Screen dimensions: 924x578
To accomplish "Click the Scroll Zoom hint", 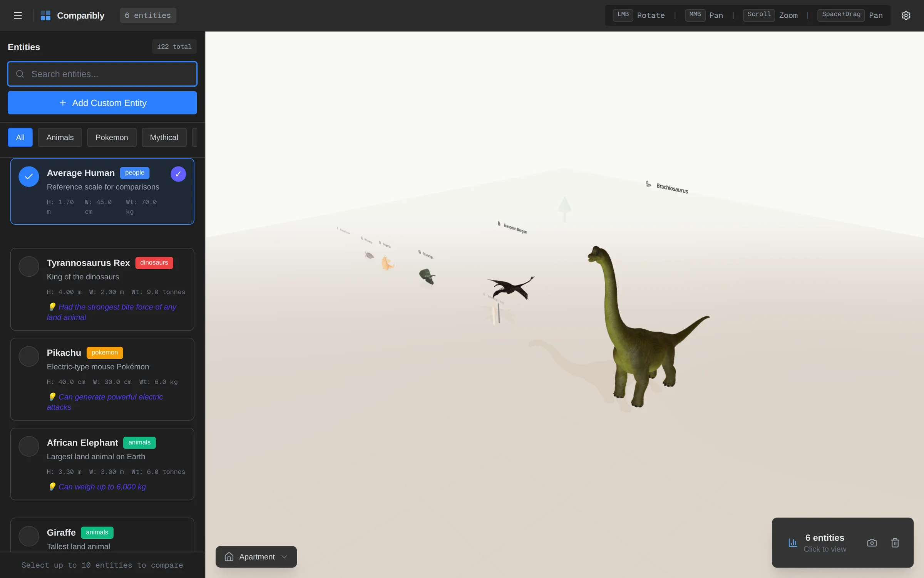I will (771, 15).
